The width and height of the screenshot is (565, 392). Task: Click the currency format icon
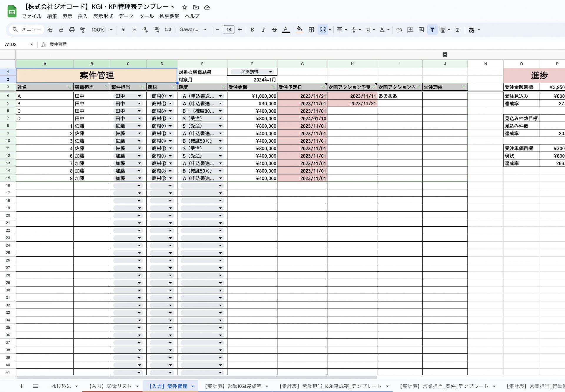click(123, 29)
